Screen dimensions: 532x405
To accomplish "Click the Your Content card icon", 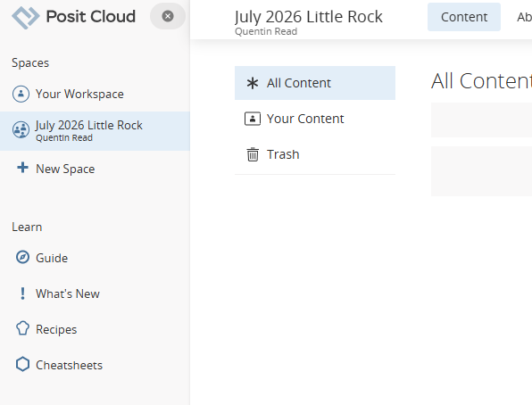I will click(x=253, y=119).
